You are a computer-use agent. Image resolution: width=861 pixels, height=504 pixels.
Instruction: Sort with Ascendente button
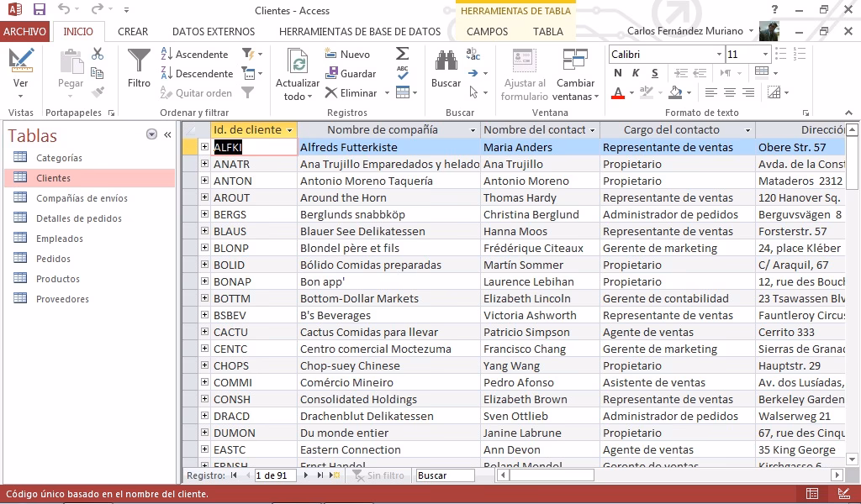[194, 55]
